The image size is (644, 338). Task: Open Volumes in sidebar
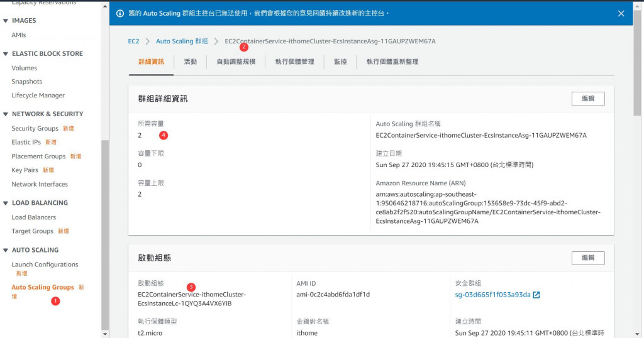tap(25, 68)
